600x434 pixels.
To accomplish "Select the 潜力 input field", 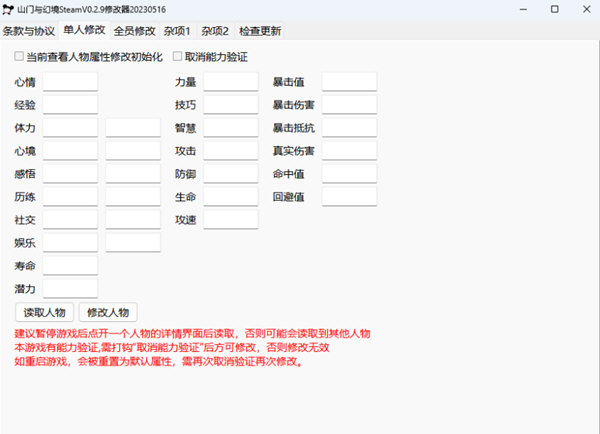I will coord(70,288).
